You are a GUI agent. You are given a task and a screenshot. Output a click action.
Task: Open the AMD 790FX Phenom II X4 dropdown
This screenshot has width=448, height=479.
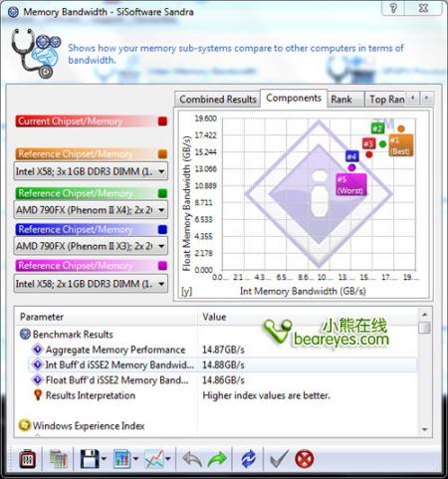tap(91, 210)
